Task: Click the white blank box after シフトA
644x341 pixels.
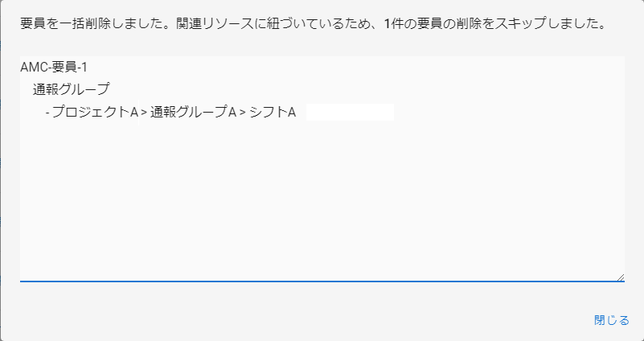Action: pos(350,113)
